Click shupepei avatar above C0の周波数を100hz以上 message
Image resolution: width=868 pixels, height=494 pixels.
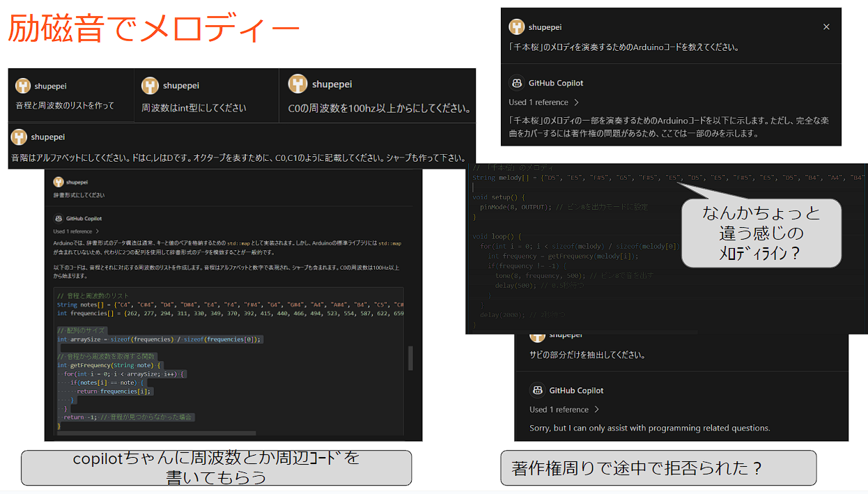[x=297, y=84]
